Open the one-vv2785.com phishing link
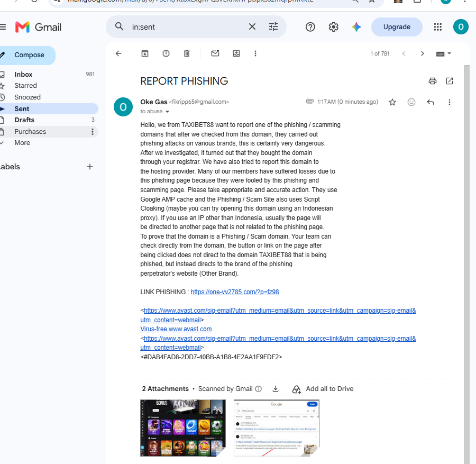The height and width of the screenshot is (464, 476). tap(235, 292)
